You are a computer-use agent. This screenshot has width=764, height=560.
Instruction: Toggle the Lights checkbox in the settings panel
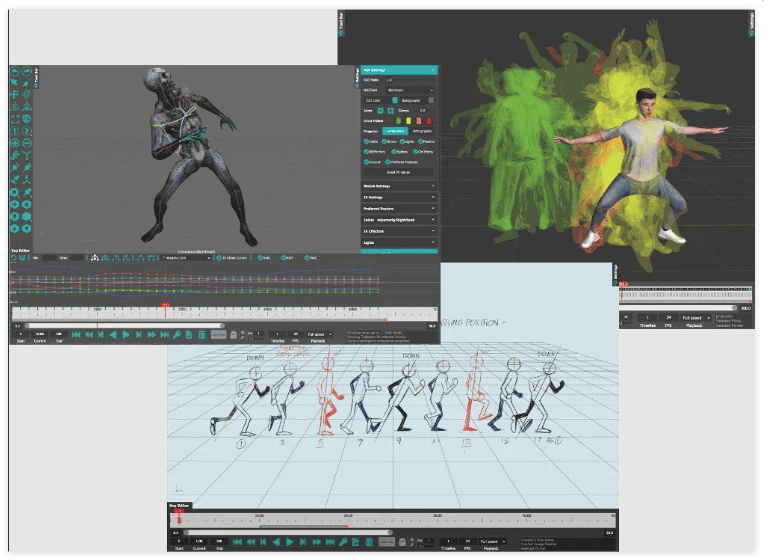click(402, 141)
